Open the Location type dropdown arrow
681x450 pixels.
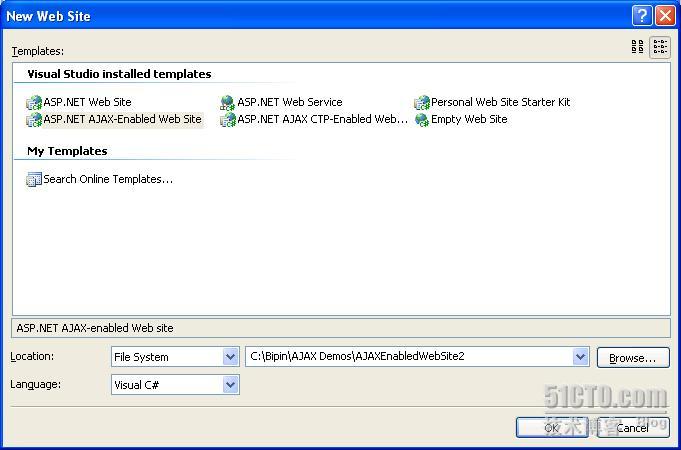[x=230, y=357]
